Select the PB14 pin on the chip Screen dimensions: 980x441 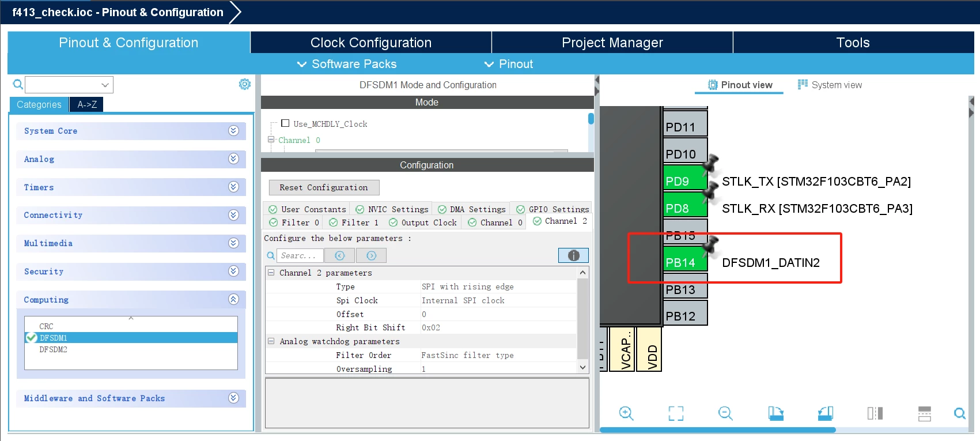coord(685,262)
